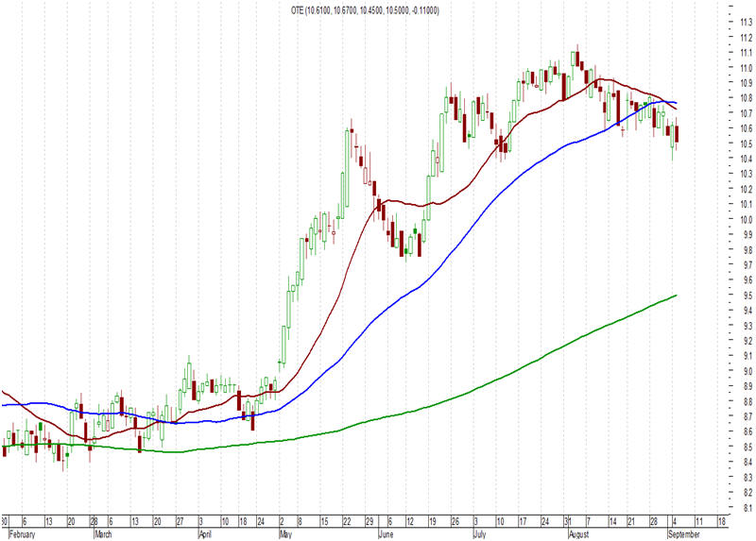Click the 8.8 price axis label
756x541 pixels.
(747, 401)
